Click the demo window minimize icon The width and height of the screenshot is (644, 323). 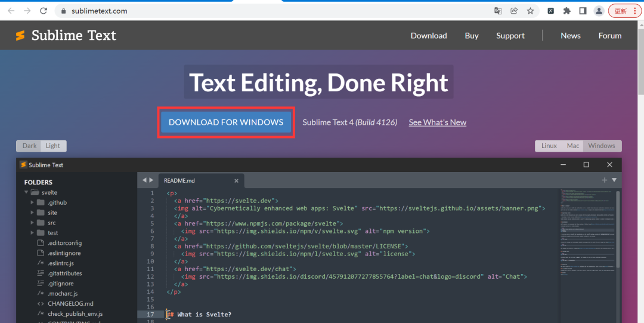(x=563, y=165)
